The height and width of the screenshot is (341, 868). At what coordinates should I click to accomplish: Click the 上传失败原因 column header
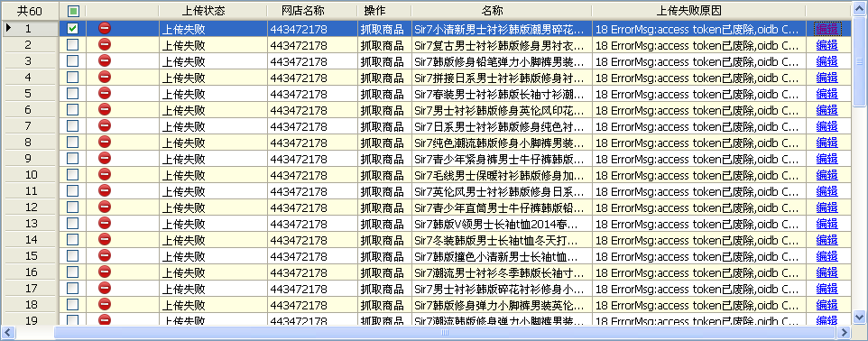698,11
